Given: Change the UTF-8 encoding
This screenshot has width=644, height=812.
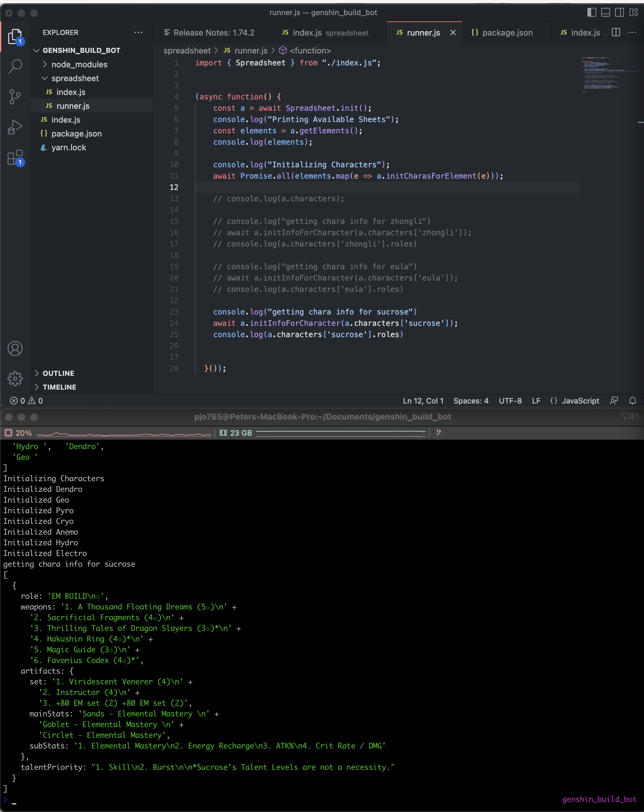Looking at the screenshot, I should [x=510, y=401].
